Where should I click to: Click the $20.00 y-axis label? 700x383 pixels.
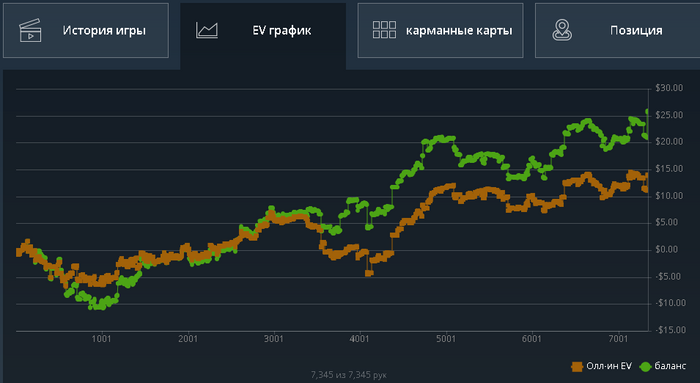coord(669,142)
